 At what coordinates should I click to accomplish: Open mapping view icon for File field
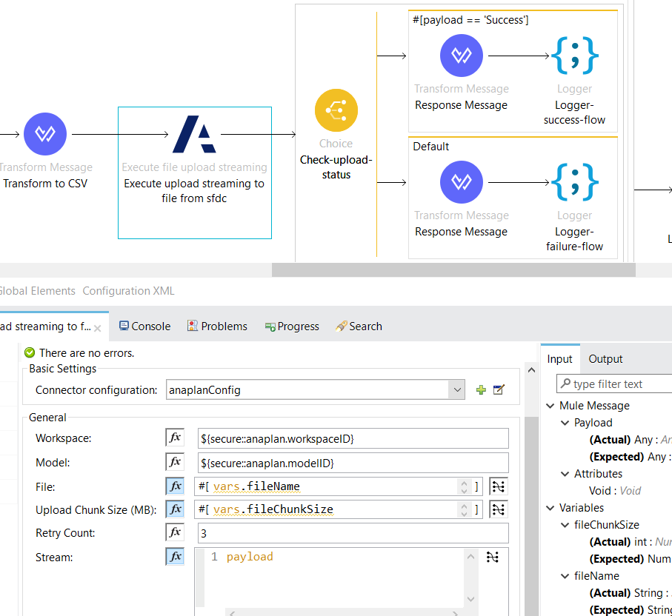pos(499,486)
